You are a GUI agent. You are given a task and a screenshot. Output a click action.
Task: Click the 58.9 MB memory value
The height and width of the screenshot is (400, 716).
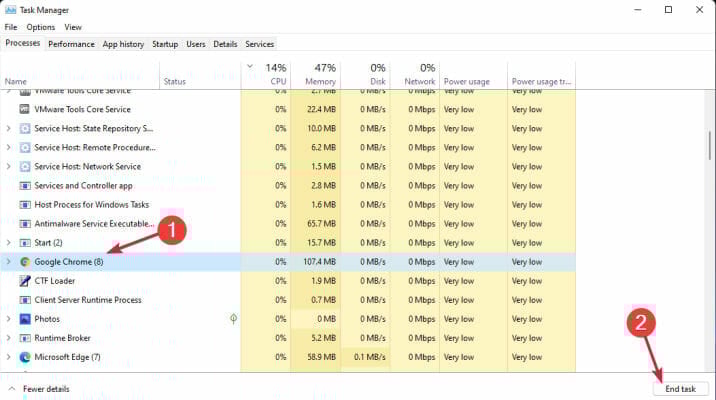click(x=321, y=357)
